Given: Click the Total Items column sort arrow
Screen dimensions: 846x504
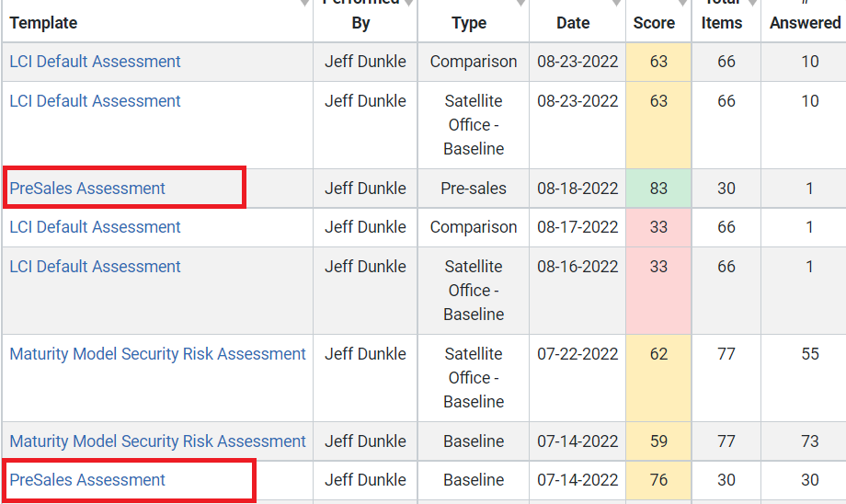Looking at the screenshot, I should point(752,4).
